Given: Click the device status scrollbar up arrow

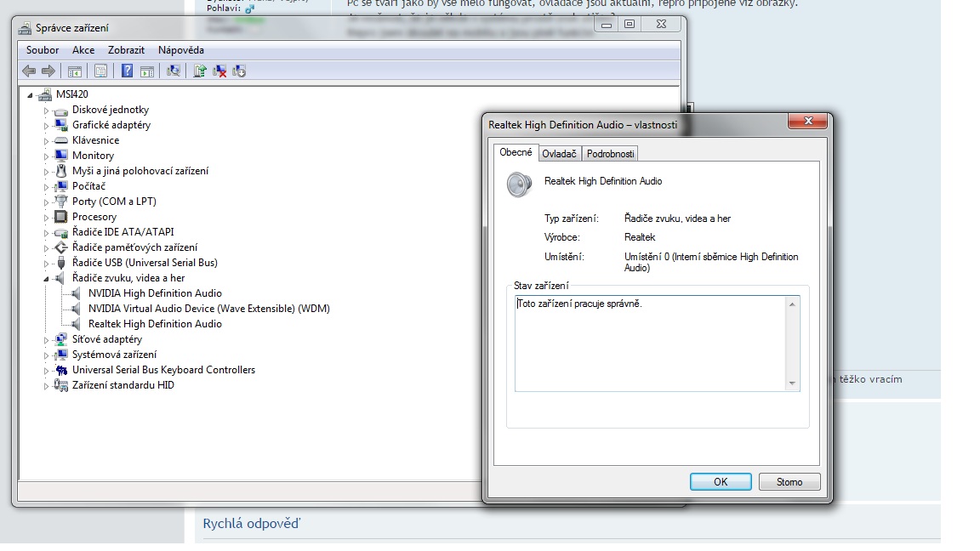Looking at the screenshot, I should tap(793, 304).
